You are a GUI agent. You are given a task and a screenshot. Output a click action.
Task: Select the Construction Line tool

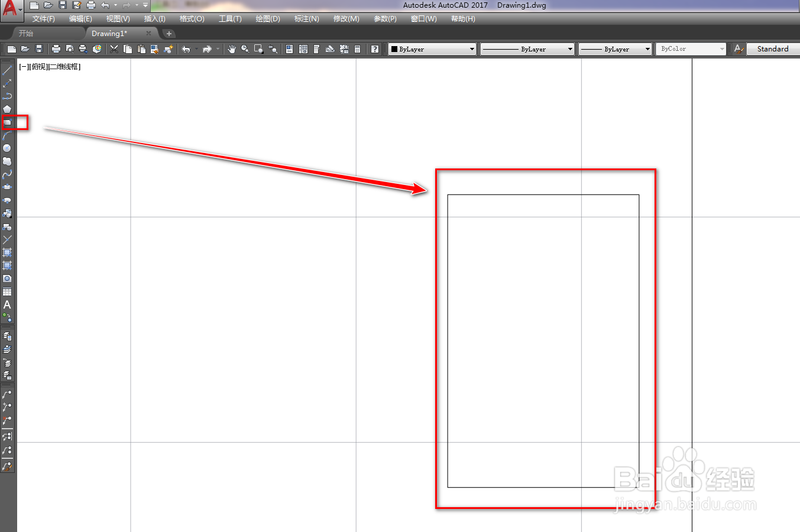point(7,83)
